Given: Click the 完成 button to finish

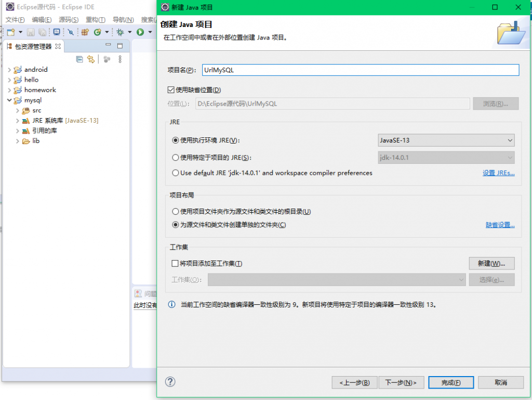Looking at the screenshot, I should click(x=451, y=382).
